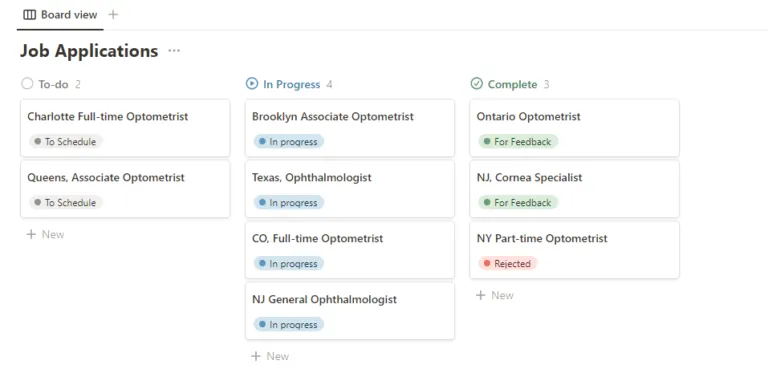
Task: Click the Complete checkmark status icon
Action: click(476, 84)
